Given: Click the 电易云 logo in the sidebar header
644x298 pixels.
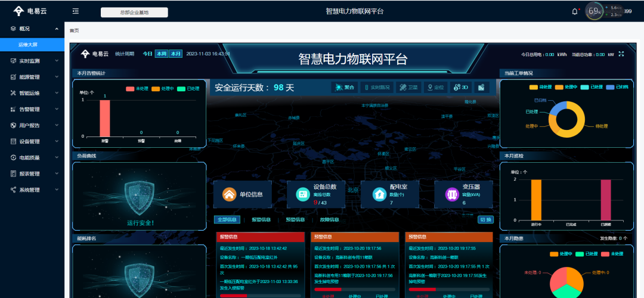Looking at the screenshot, I should click(x=30, y=11).
